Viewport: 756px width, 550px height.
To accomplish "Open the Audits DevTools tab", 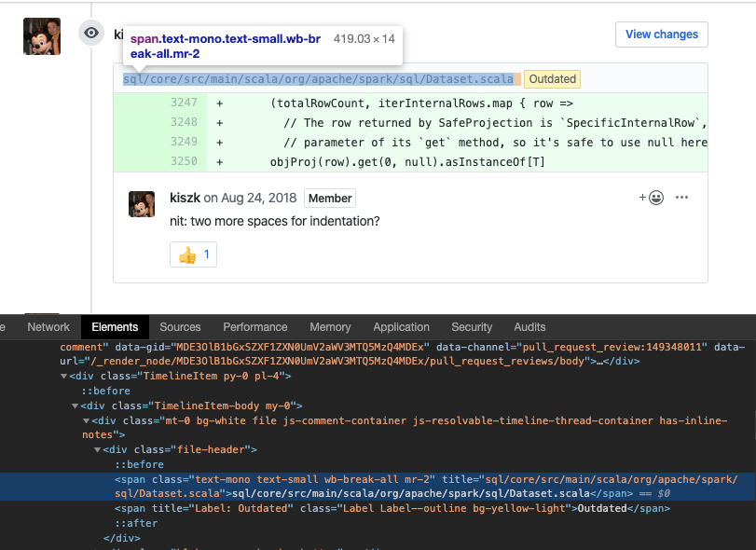I will point(529,327).
